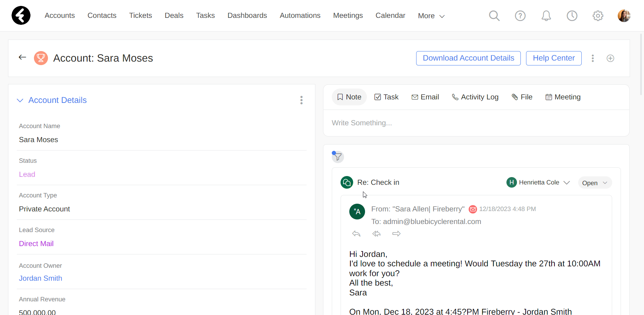
Task: Forward the email message
Action: pos(396,233)
